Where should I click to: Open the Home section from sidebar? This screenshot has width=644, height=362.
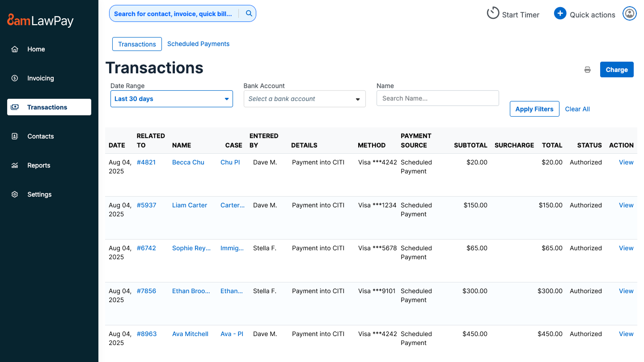(36, 49)
